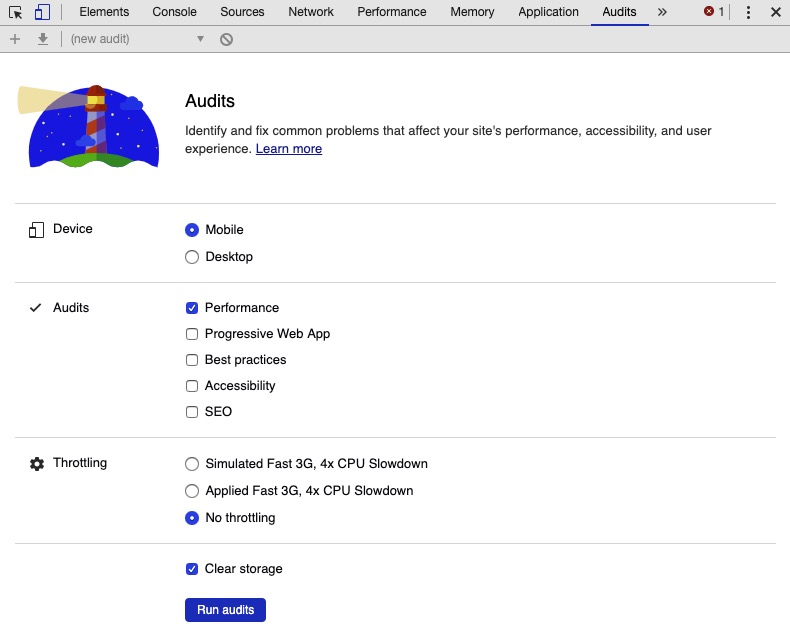Click the Lighthouse logo image
The height and width of the screenshot is (634, 790).
[x=88, y=126]
